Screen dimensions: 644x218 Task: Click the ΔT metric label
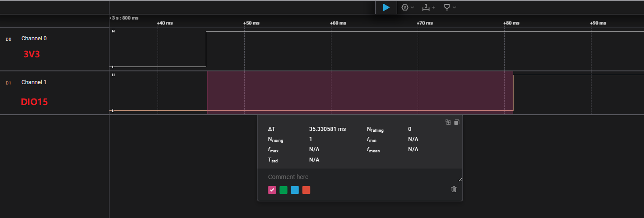(x=272, y=129)
